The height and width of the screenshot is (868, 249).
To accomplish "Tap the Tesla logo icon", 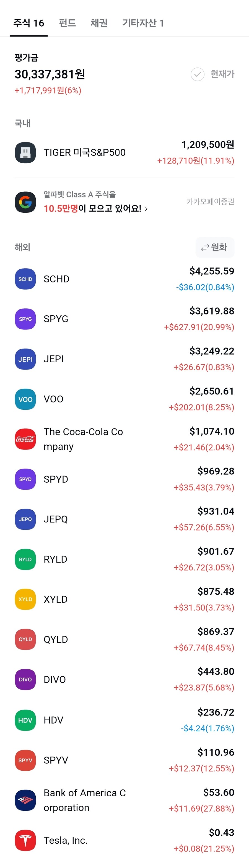I will click(25, 840).
